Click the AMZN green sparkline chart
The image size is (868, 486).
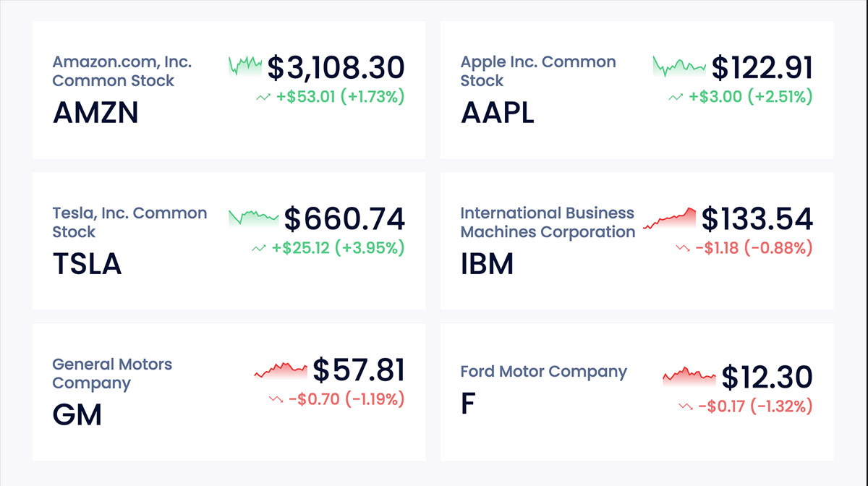pos(245,66)
